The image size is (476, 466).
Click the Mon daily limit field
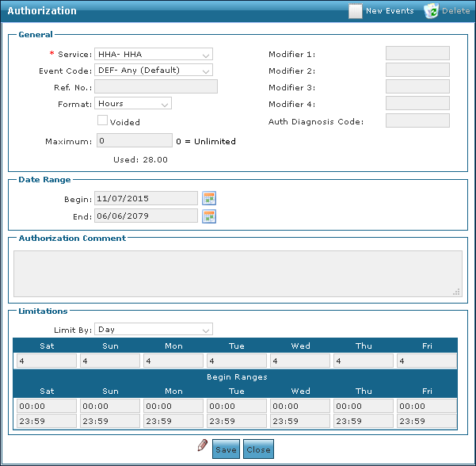coord(173,361)
